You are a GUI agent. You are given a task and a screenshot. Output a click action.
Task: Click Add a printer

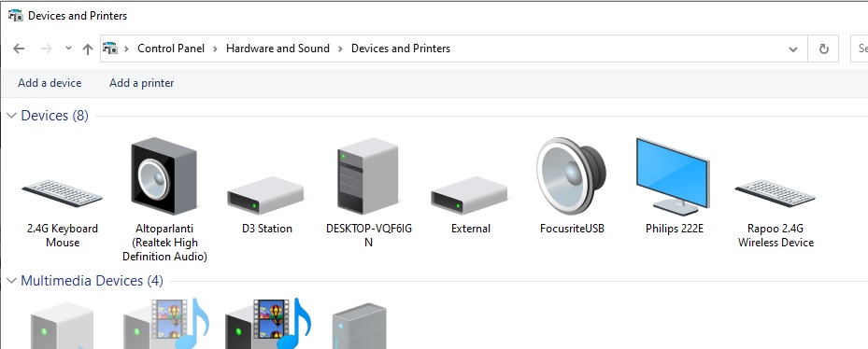142,83
